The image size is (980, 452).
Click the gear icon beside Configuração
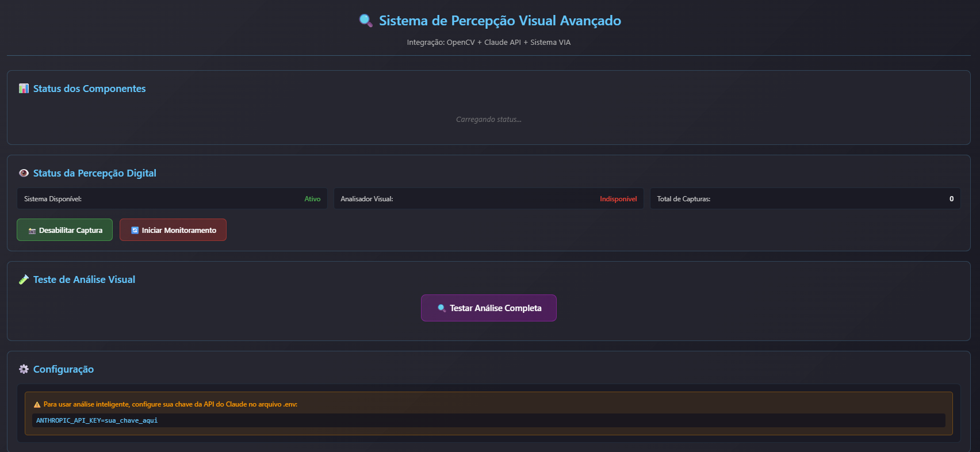[24, 369]
